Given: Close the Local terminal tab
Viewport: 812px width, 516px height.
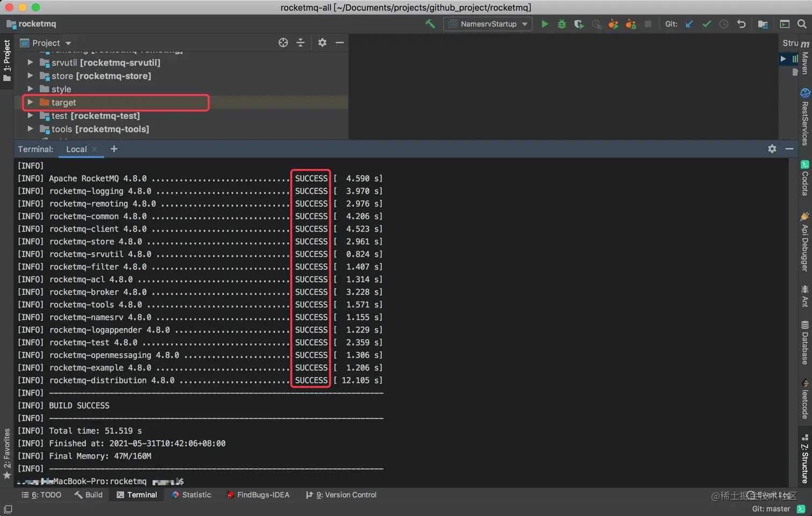Looking at the screenshot, I should [x=95, y=149].
